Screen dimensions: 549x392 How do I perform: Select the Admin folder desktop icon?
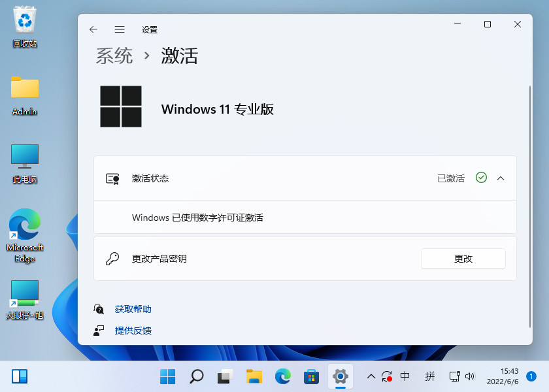point(25,95)
